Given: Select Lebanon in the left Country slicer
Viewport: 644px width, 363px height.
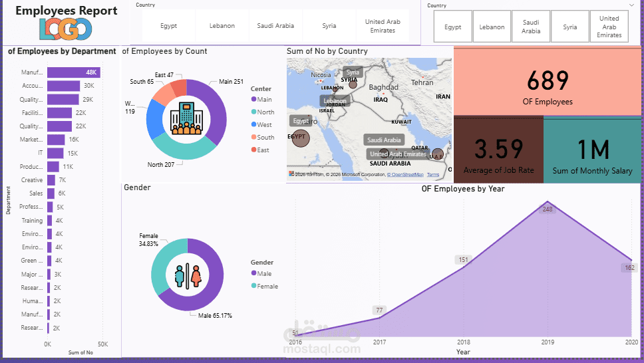Looking at the screenshot, I should tap(222, 25).
